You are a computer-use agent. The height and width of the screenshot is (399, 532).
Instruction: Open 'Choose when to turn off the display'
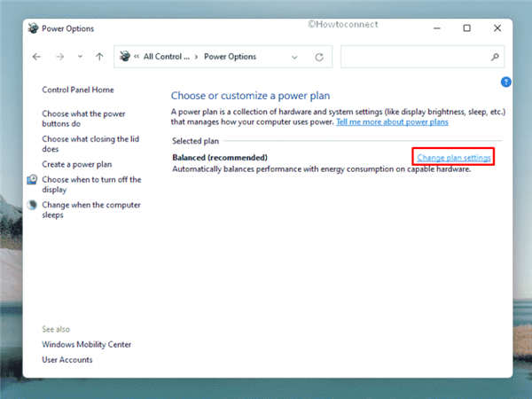pos(91,184)
